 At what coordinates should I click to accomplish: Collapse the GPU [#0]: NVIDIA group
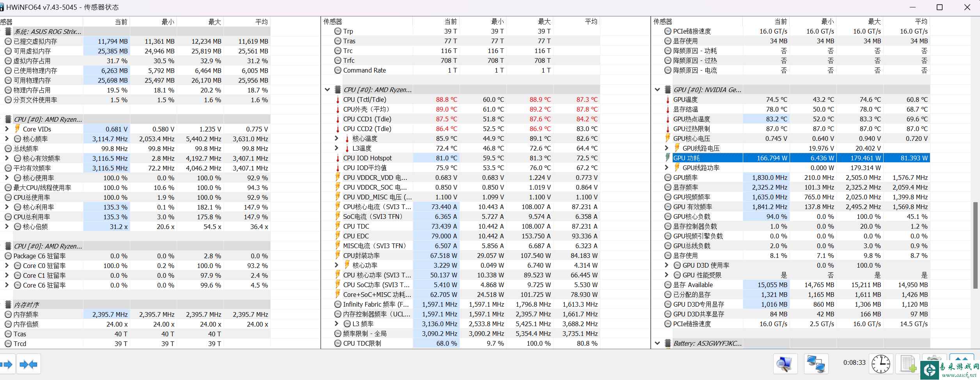pyautogui.click(x=657, y=90)
